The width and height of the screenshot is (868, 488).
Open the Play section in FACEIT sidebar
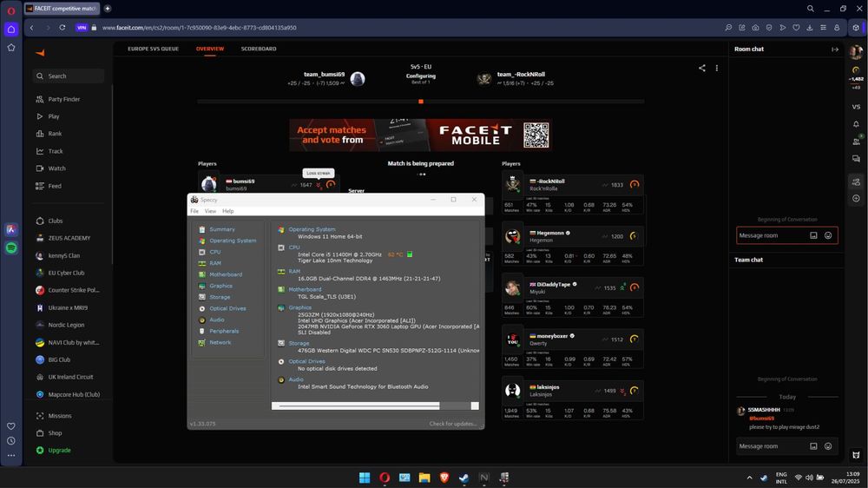pos(53,116)
